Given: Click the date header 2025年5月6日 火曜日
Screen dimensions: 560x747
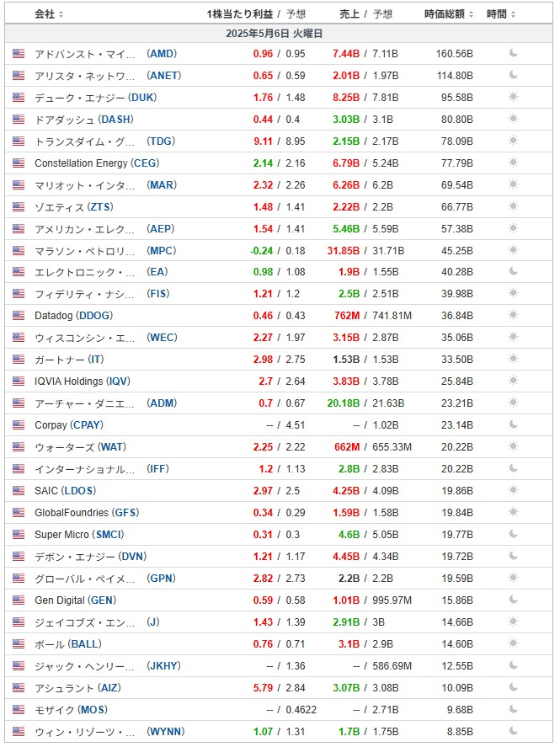Looking at the screenshot, I should click(274, 34).
